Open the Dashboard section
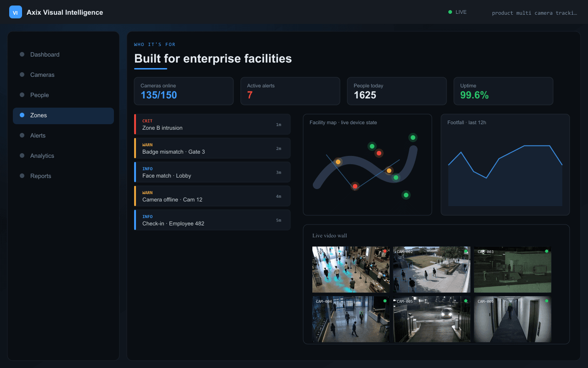This screenshot has width=588, height=368. click(63, 54)
